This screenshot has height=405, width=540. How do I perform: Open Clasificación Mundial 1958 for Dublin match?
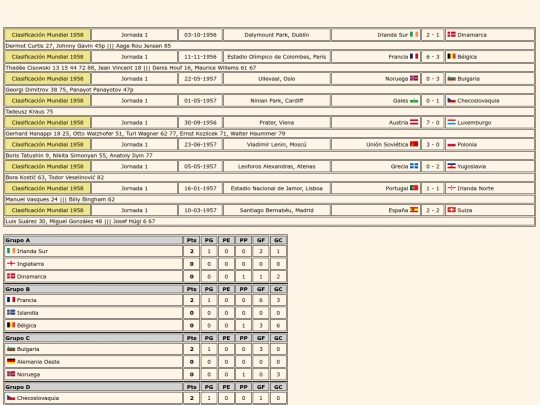48,35
